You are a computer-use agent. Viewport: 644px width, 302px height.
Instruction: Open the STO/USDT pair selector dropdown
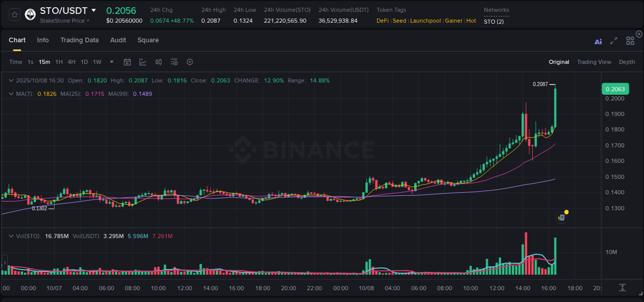pos(62,10)
